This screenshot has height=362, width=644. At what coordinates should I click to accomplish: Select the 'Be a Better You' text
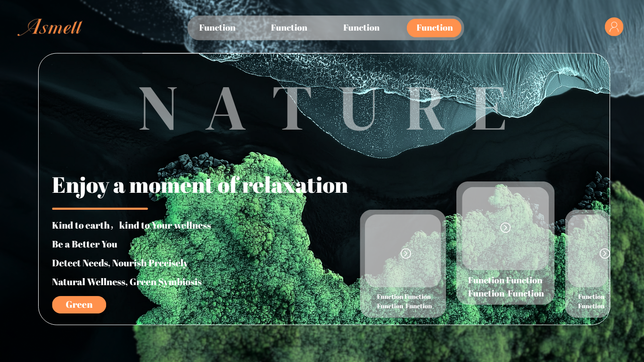click(85, 244)
